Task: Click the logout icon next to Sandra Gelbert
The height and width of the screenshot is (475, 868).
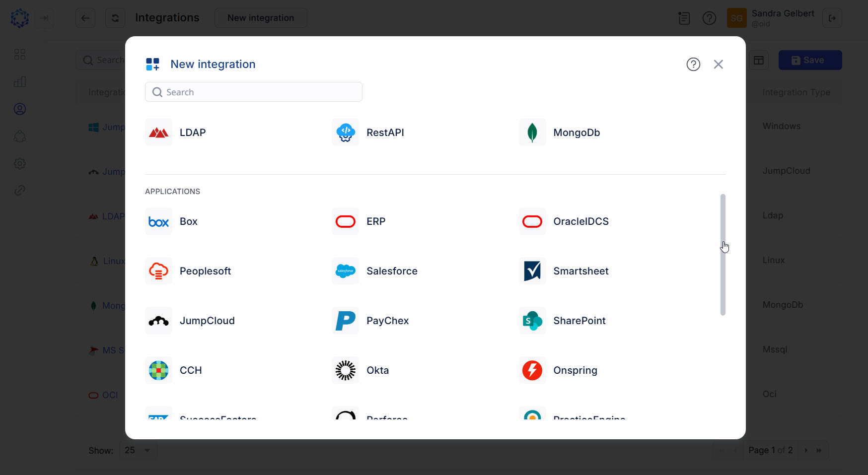Action: (x=832, y=18)
